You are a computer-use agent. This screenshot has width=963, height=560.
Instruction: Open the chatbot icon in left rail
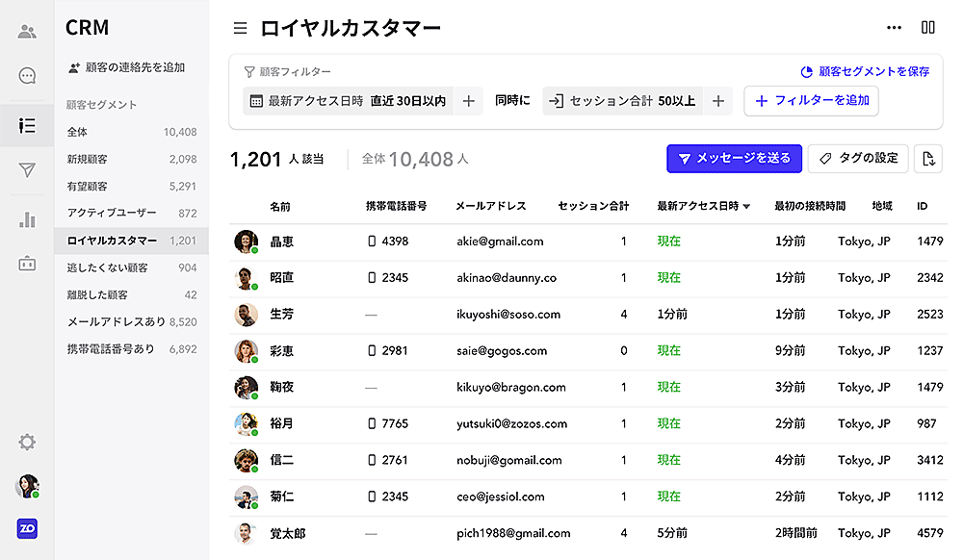click(x=27, y=264)
